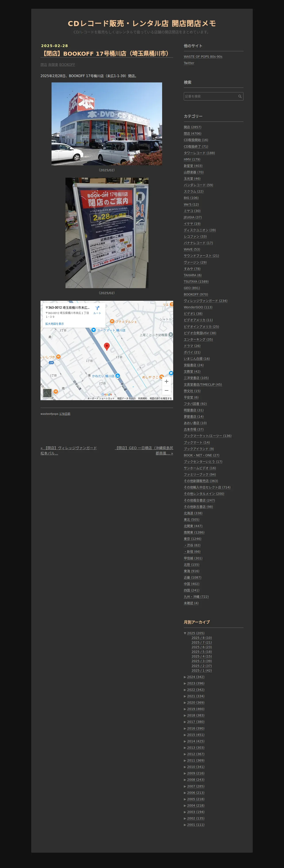Open WASTE OF POPS 80s-90s site link
284x868 pixels.
pos(203,57)
